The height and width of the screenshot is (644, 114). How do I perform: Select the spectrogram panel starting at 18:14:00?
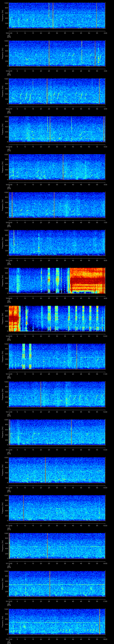(57, 508)
